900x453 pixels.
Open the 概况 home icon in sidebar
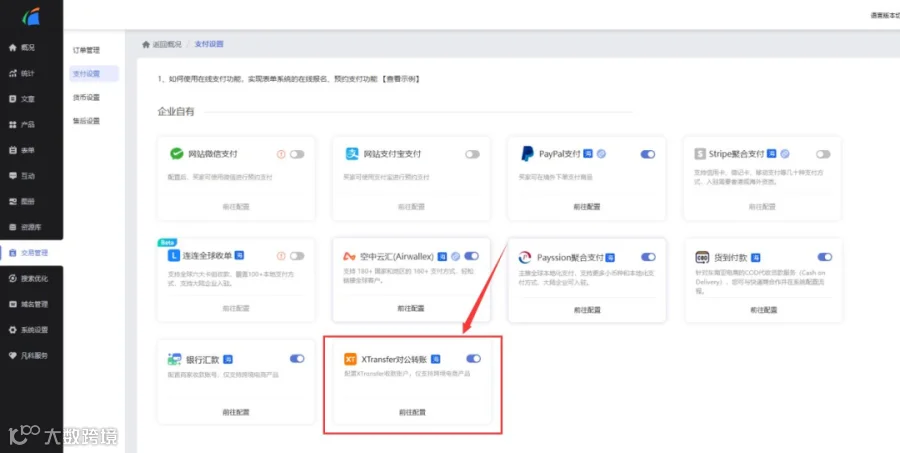13,48
